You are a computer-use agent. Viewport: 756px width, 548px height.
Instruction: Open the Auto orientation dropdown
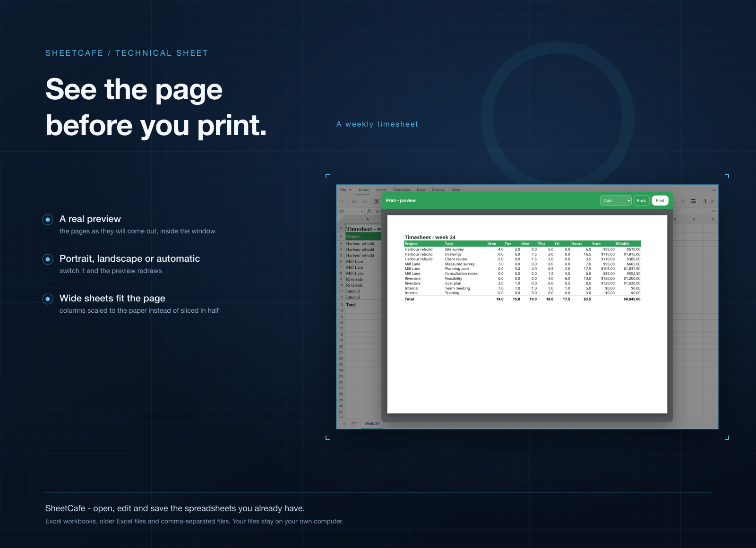[x=616, y=200]
